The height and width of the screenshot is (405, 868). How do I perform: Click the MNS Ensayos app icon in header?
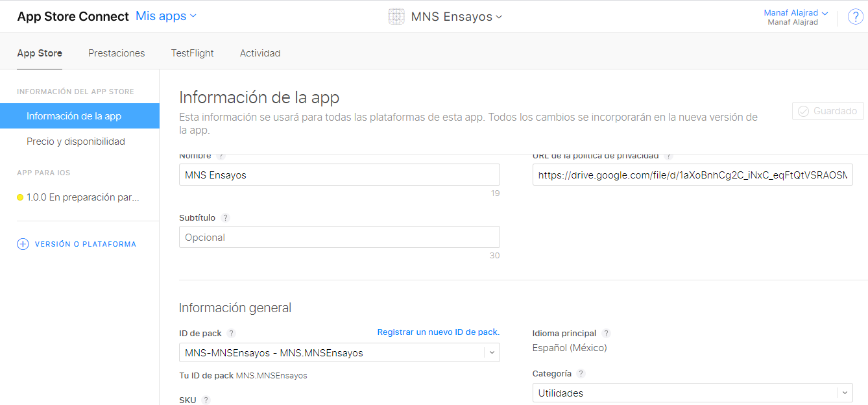(x=396, y=17)
